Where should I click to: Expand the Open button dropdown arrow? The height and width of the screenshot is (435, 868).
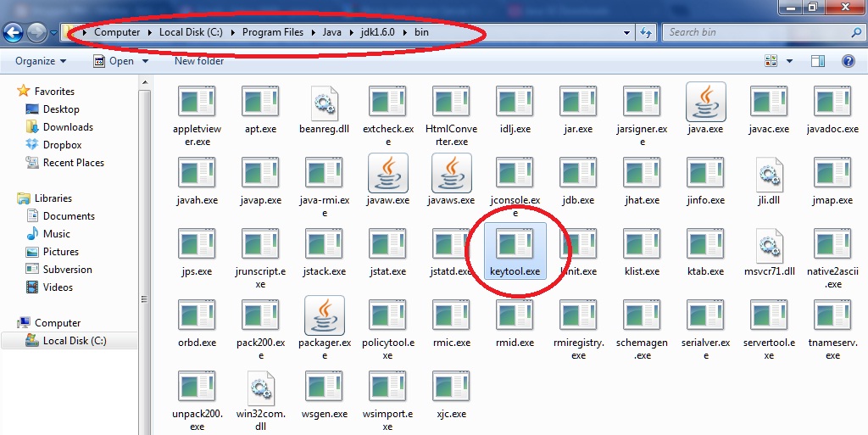pos(145,61)
